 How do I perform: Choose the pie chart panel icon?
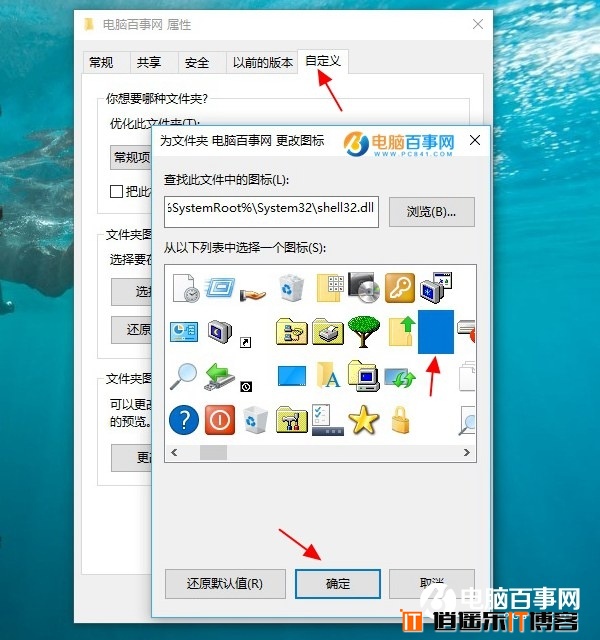(184, 332)
